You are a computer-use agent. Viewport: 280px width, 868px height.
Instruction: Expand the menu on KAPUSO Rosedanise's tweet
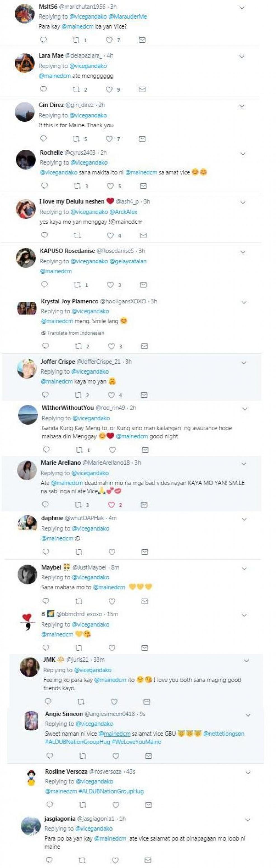(x=243, y=252)
